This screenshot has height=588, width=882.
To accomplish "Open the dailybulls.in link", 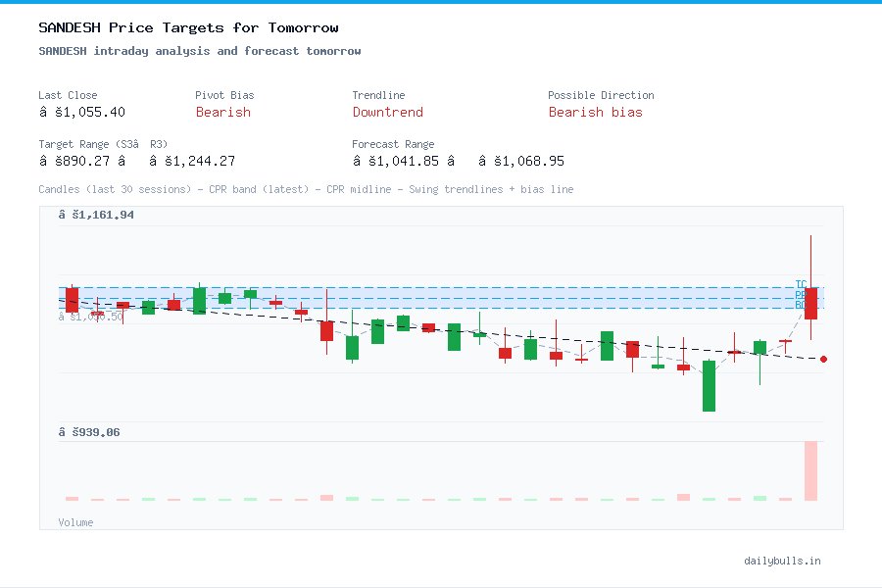I will (x=784, y=561).
